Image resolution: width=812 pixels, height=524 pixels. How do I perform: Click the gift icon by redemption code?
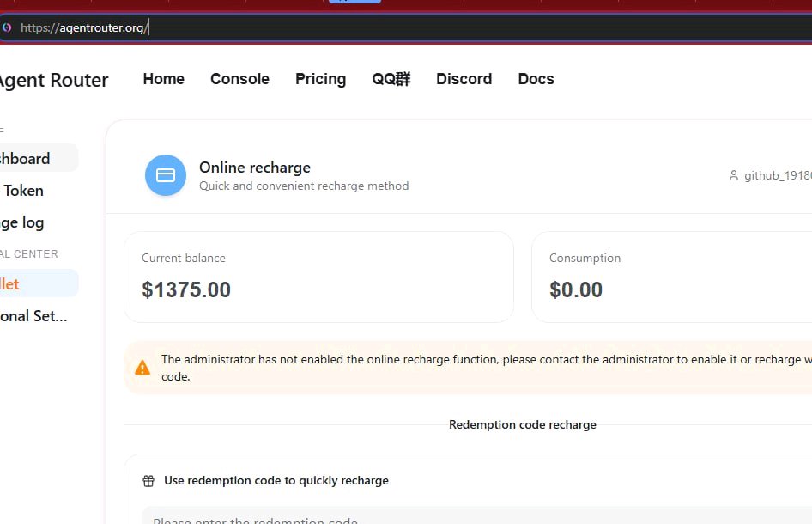(148, 481)
